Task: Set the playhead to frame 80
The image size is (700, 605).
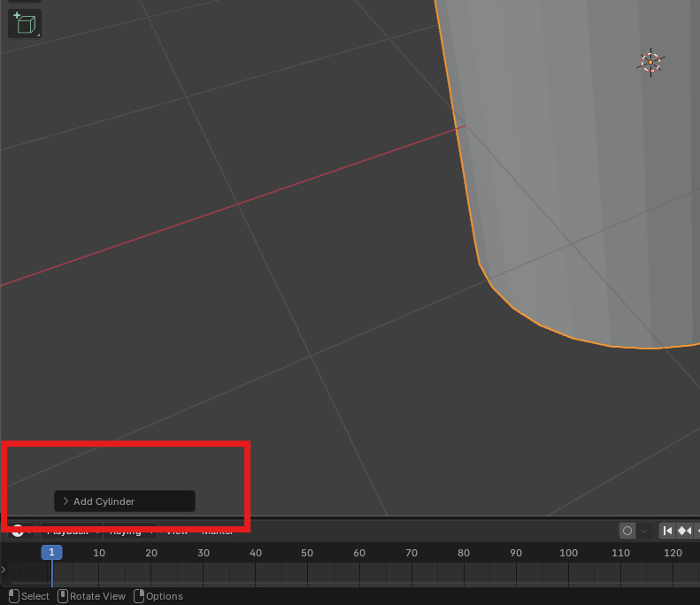Action: pos(464,554)
